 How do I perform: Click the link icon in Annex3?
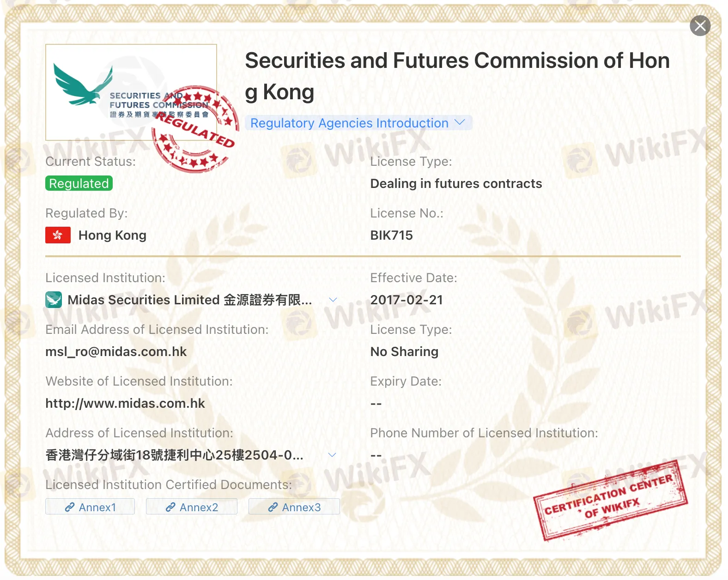click(273, 507)
